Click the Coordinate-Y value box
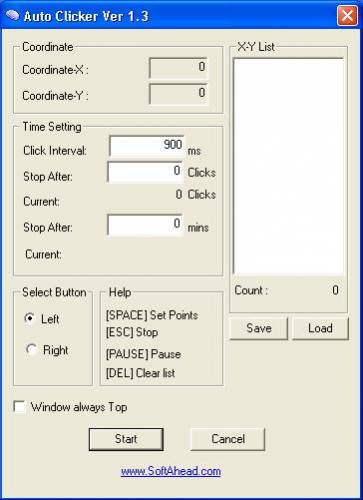The image size is (363, 500). (179, 94)
